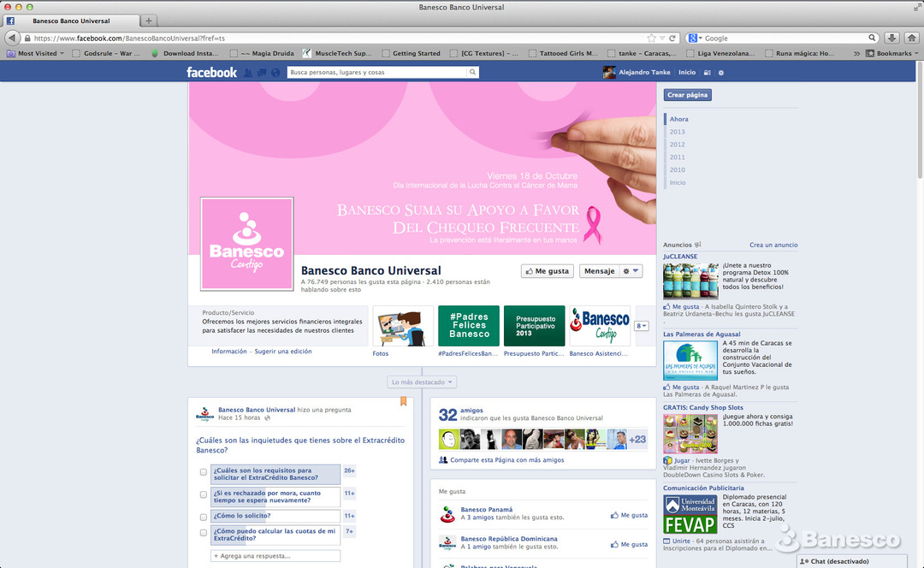Image resolution: width=924 pixels, height=568 pixels.
Task: Click the 'Me gusta' page like button
Action: (548, 271)
